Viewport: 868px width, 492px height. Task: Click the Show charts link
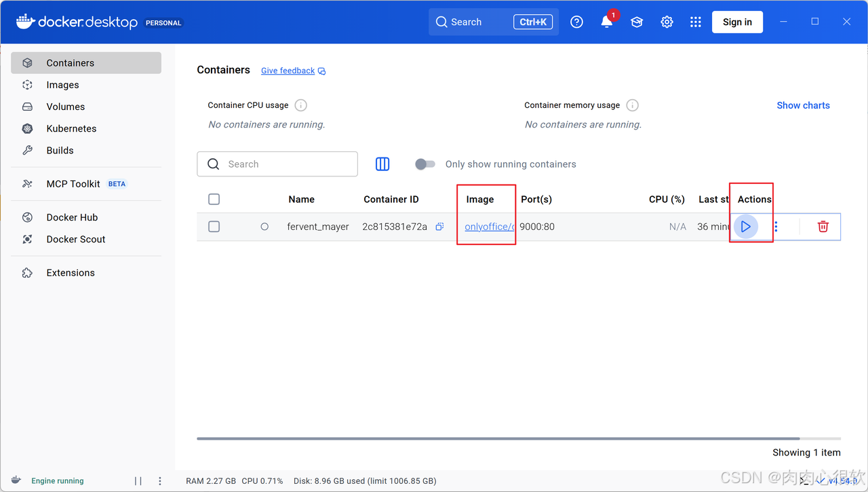click(x=803, y=105)
